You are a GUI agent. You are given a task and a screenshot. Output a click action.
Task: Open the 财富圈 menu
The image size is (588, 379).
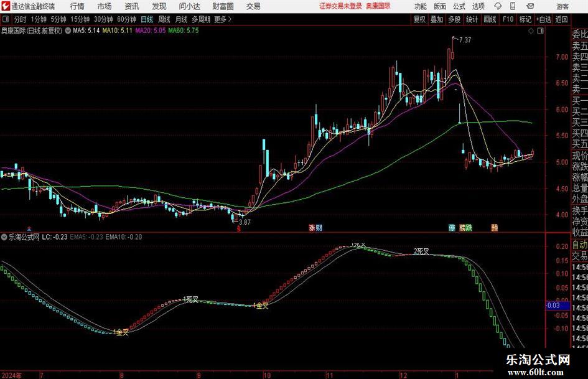coord(223,6)
